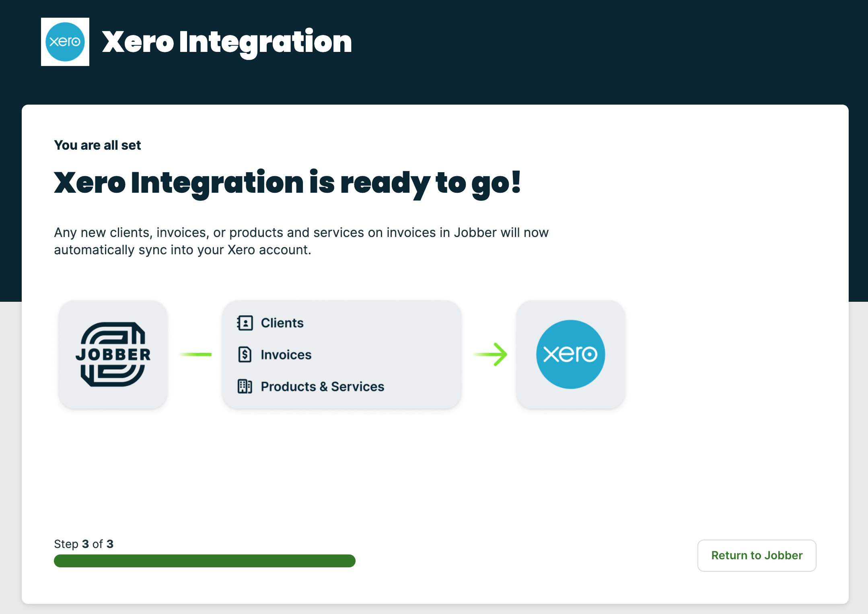Click the Products & Services label

(322, 386)
